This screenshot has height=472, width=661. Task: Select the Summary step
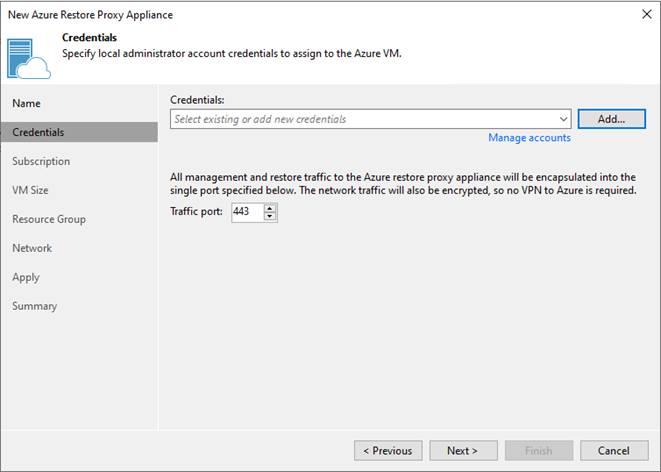(x=35, y=306)
